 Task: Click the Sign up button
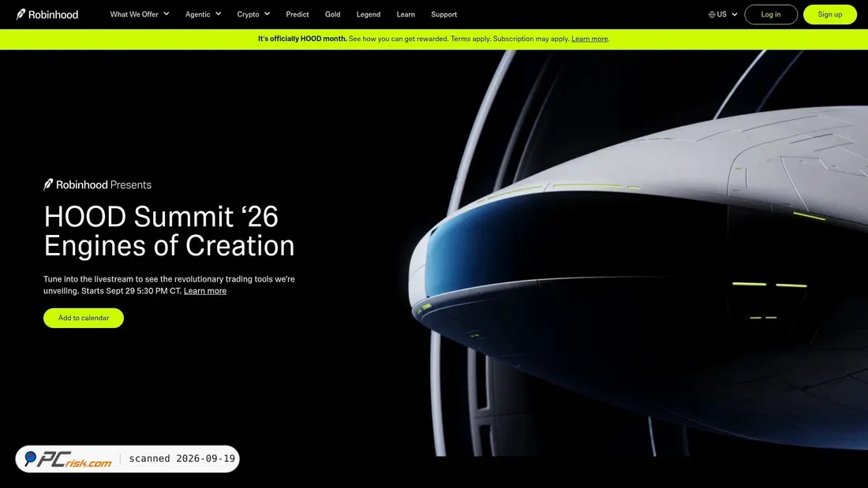pos(830,14)
